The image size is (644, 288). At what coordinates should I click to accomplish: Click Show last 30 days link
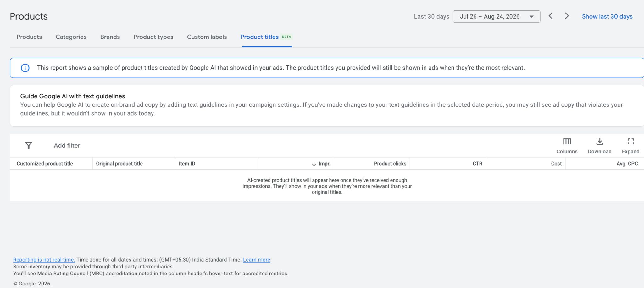(607, 16)
